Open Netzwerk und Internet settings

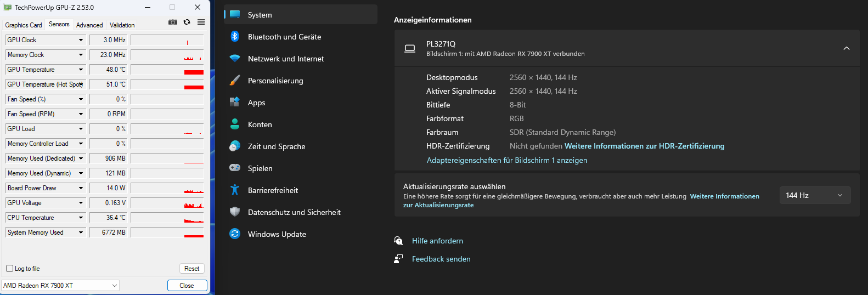tap(285, 59)
